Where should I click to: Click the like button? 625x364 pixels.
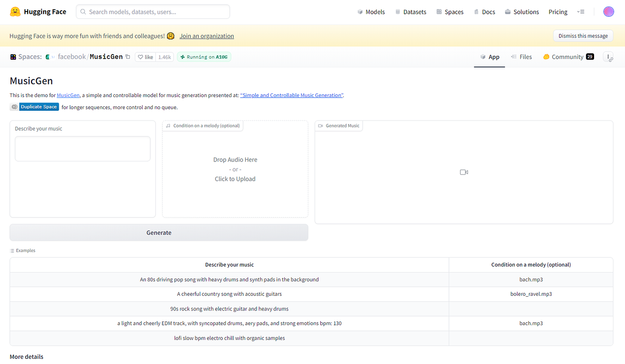pyautogui.click(x=145, y=57)
